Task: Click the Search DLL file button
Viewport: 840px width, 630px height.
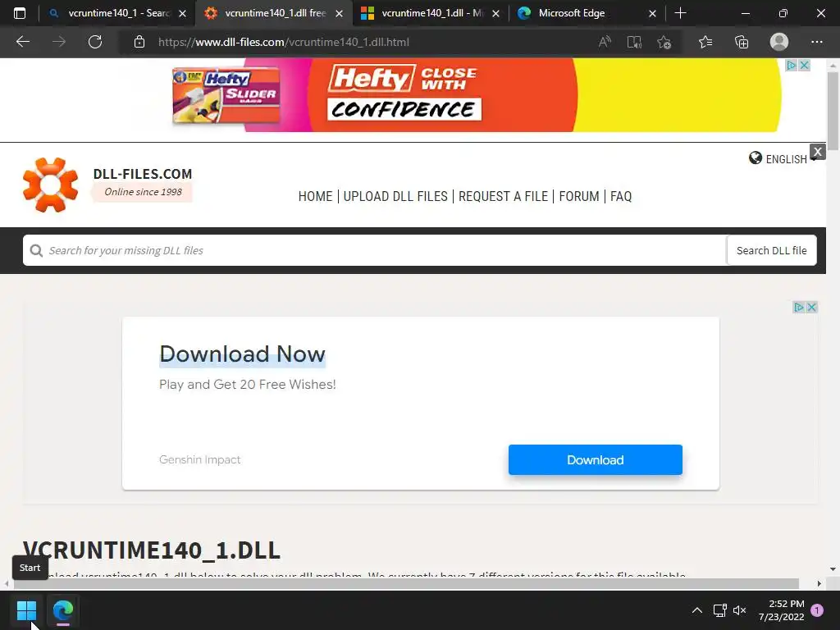Action: [771, 250]
